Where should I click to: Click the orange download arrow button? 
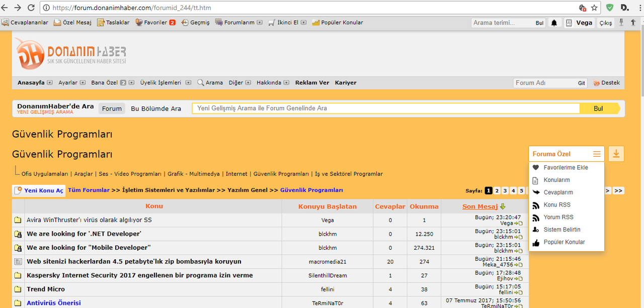coord(616,154)
